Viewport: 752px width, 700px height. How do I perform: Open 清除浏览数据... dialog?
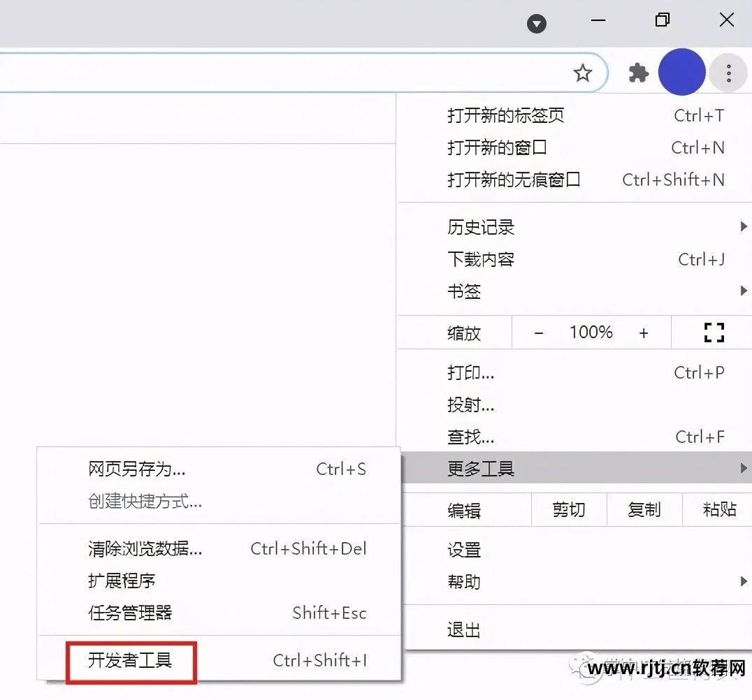219,548
